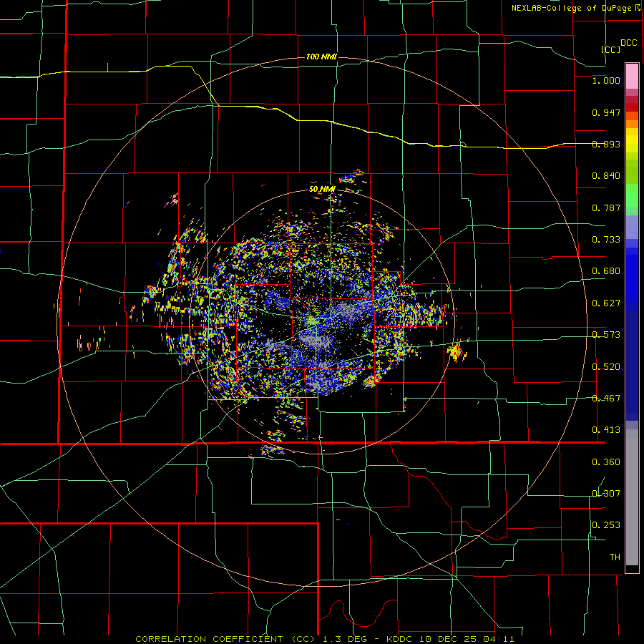The height and width of the screenshot is (644, 644).
Task: Click the 0.947 scale value
Action: click(x=606, y=112)
